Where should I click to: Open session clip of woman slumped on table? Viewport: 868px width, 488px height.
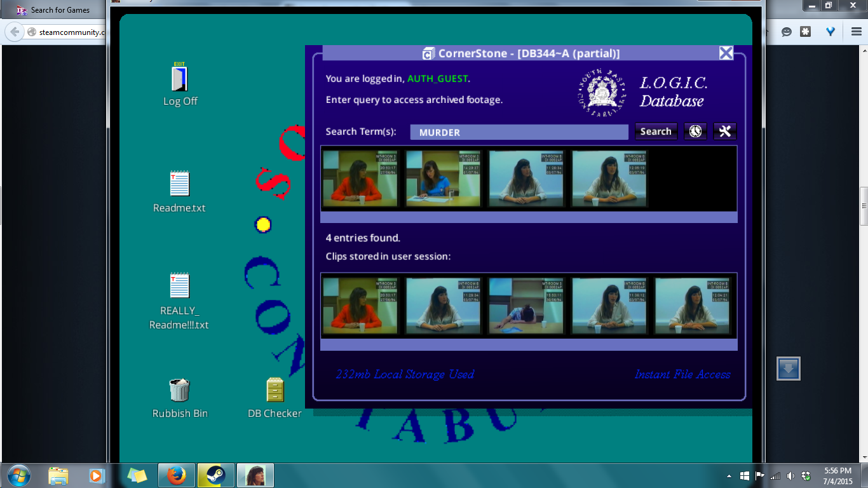pos(526,306)
